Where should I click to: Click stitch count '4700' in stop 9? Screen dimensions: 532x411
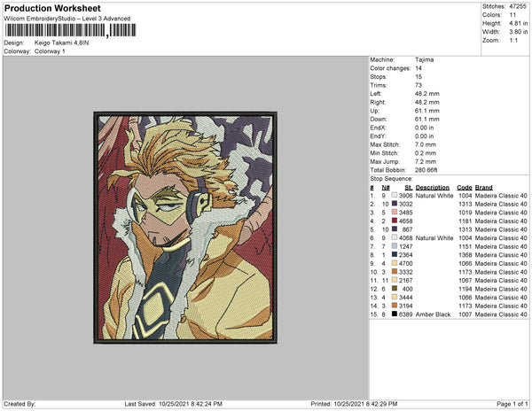pyautogui.click(x=406, y=263)
